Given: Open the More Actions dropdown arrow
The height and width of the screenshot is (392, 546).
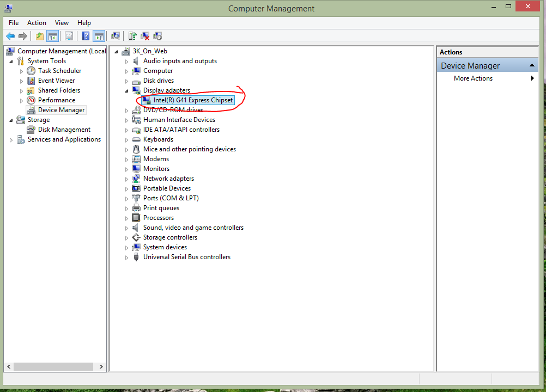Looking at the screenshot, I should pyautogui.click(x=533, y=78).
